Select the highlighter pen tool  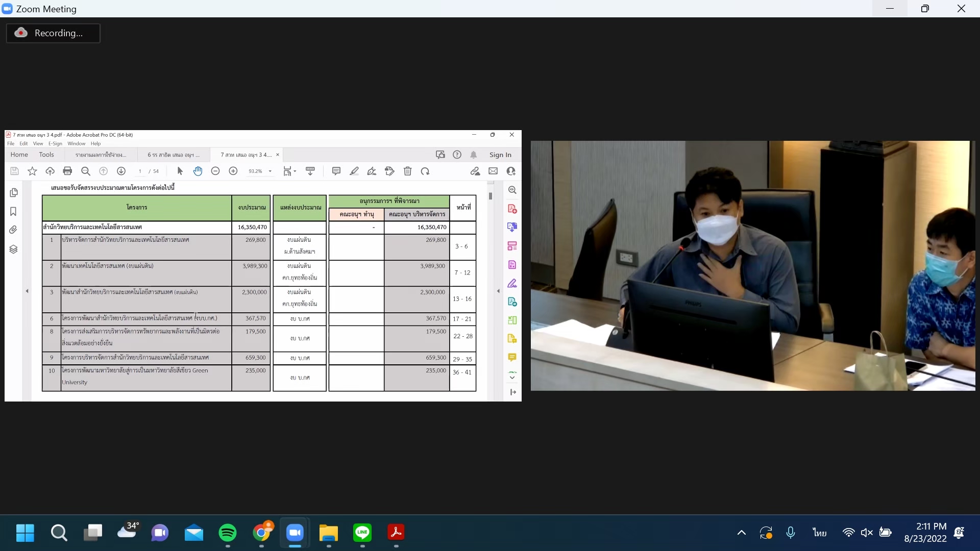(354, 171)
